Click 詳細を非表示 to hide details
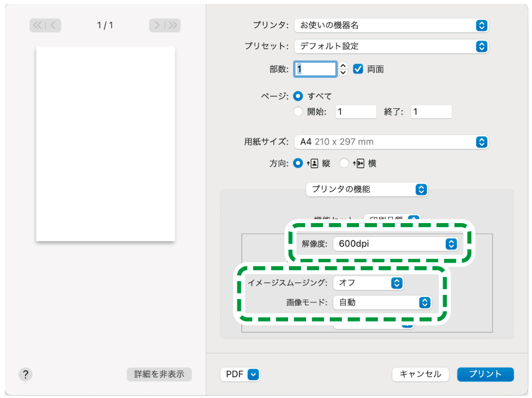This screenshot has height=398, width=532. pyautogui.click(x=159, y=374)
